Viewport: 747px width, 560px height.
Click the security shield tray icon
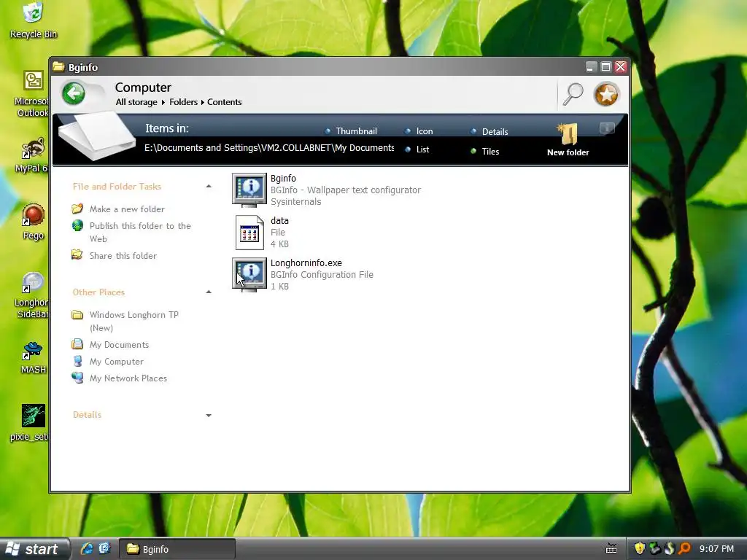pyautogui.click(x=640, y=548)
